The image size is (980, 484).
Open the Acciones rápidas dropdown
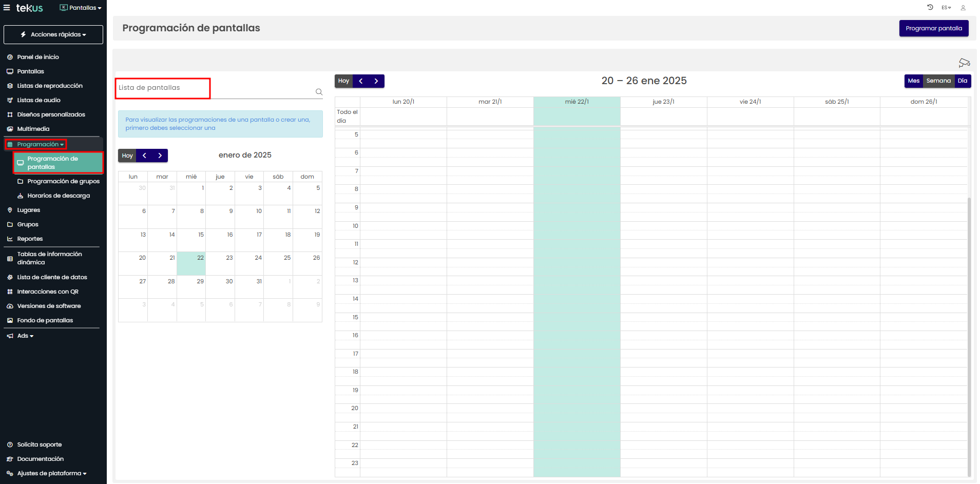point(53,34)
